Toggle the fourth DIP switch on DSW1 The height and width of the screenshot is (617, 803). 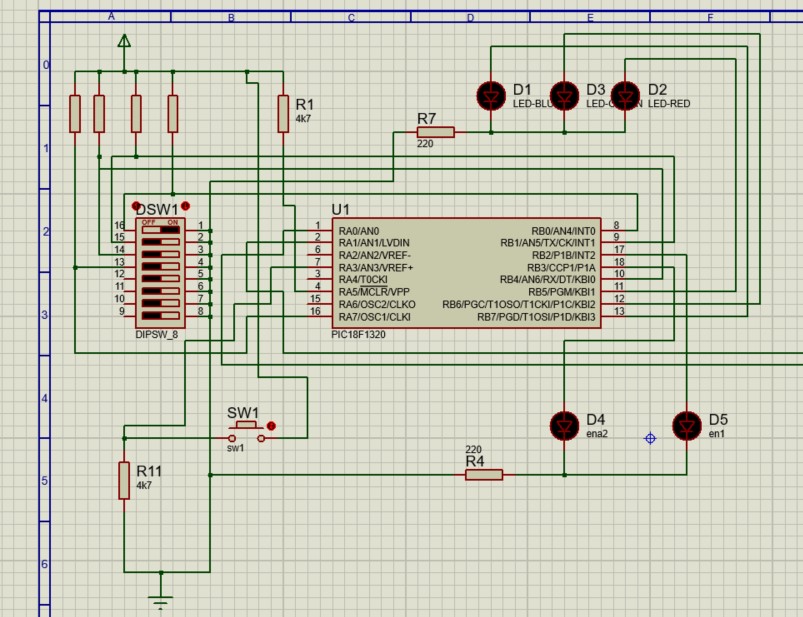pyautogui.click(x=160, y=264)
